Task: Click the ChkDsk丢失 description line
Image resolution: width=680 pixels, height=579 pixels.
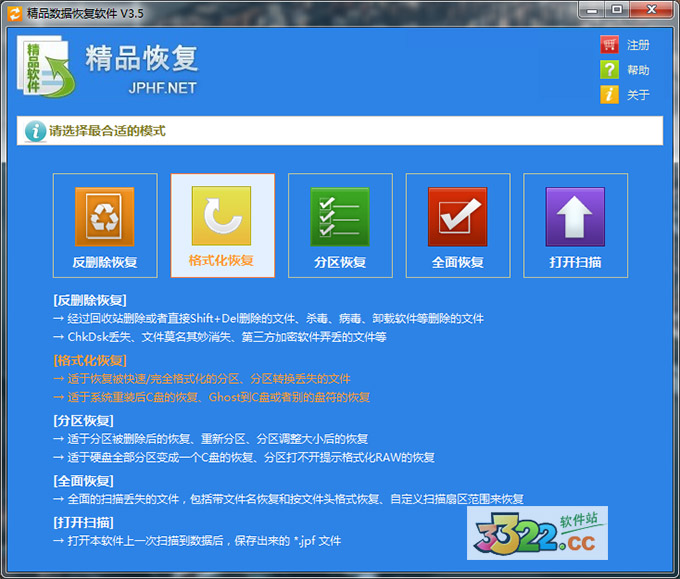Action: tap(219, 337)
